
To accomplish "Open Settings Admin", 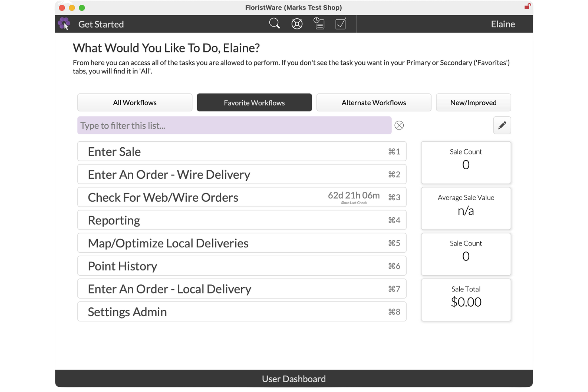I will [x=242, y=312].
